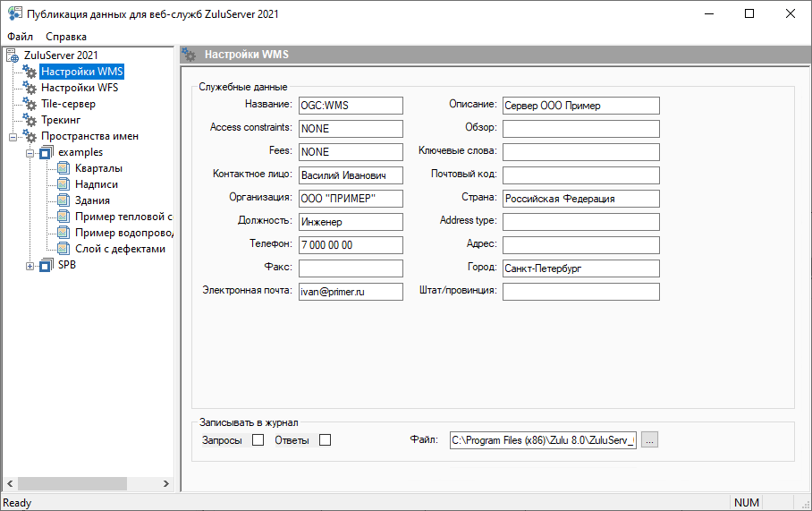
Task: Click the examples namespace icon
Action: point(47,152)
